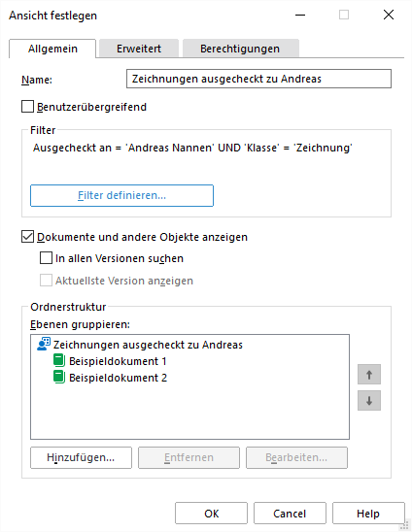Open the Berechtigungen tab
The height and width of the screenshot is (532, 412).
(x=240, y=49)
